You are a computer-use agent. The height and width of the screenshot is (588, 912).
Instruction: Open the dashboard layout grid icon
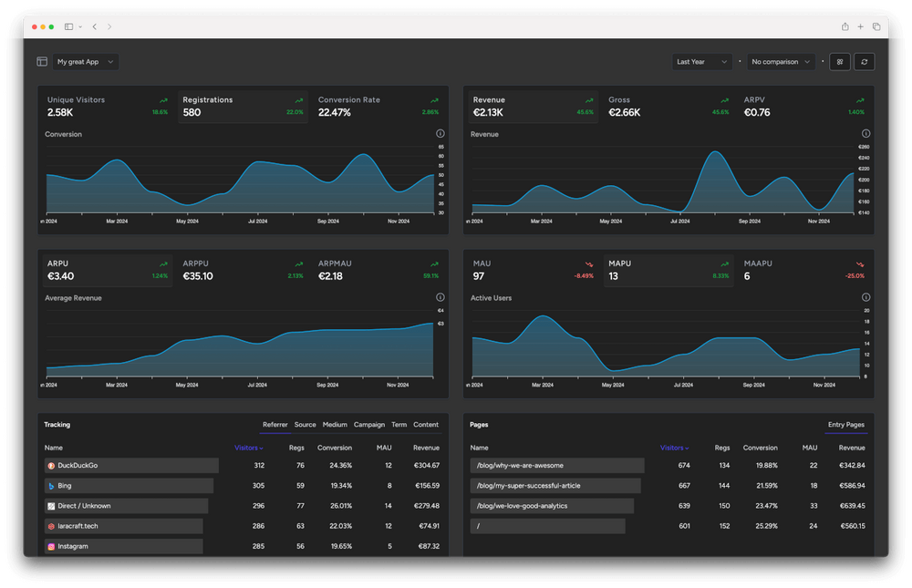[x=839, y=62]
